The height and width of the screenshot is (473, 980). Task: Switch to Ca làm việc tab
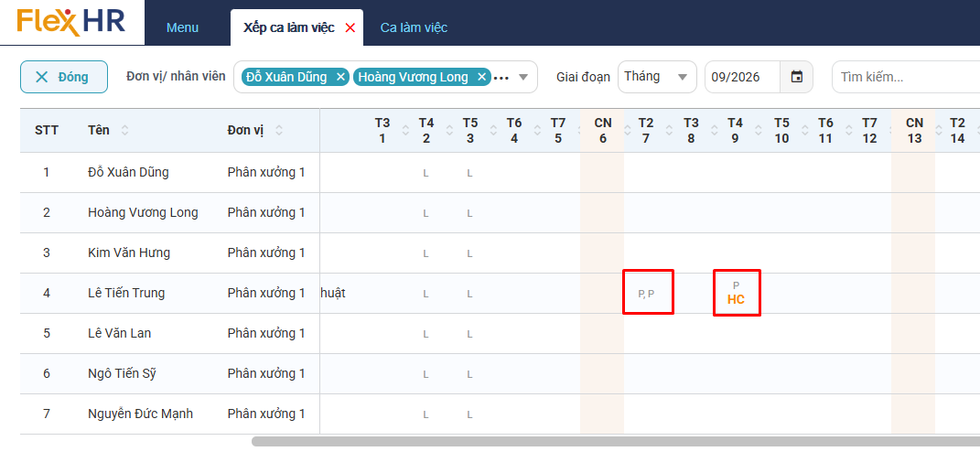[414, 27]
